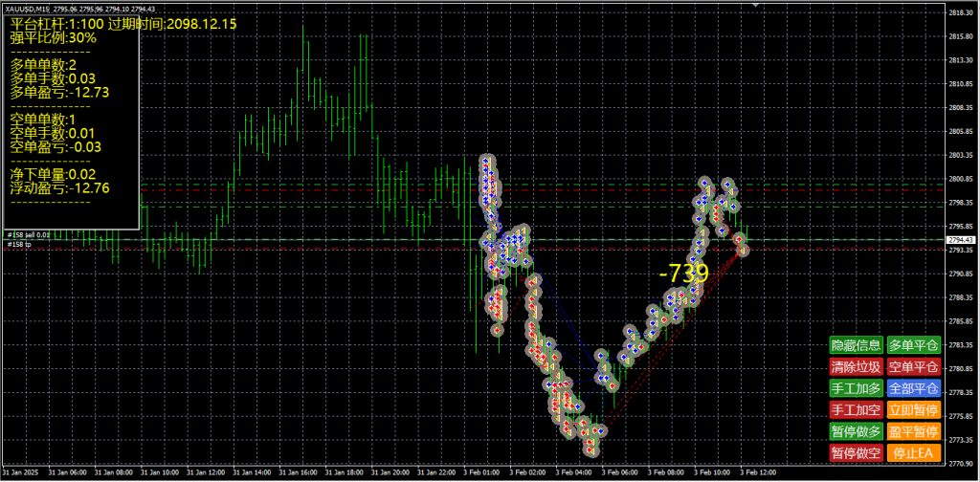
Task: Select the #158 tp take-profit line label
Action: pyautogui.click(x=17, y=245)
